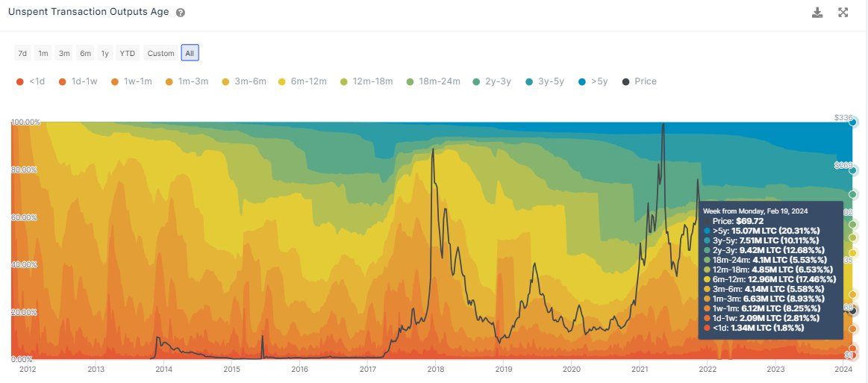Select the 1y time range
The width and height of the screenshot is (868, 383).
(104, 53)
